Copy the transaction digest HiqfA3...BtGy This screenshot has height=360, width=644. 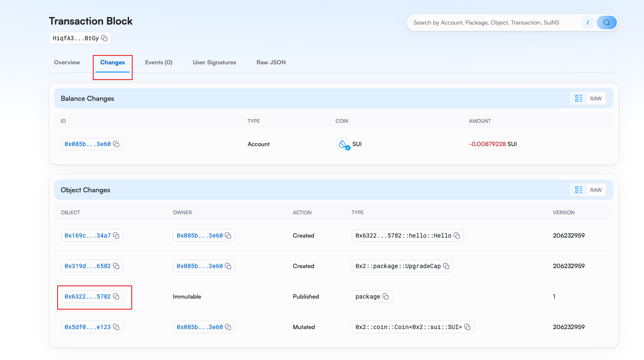104,38
